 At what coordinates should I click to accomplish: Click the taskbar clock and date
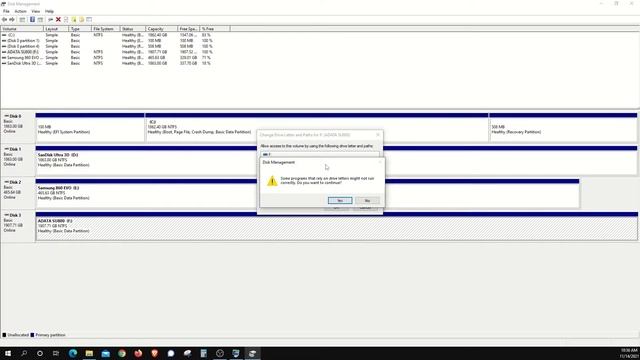click(629, 353)
